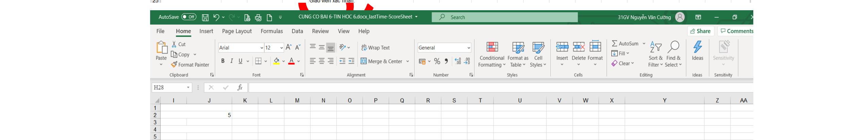Switch to the Data tab
868x140 pixels.
(x=297, y=31)
